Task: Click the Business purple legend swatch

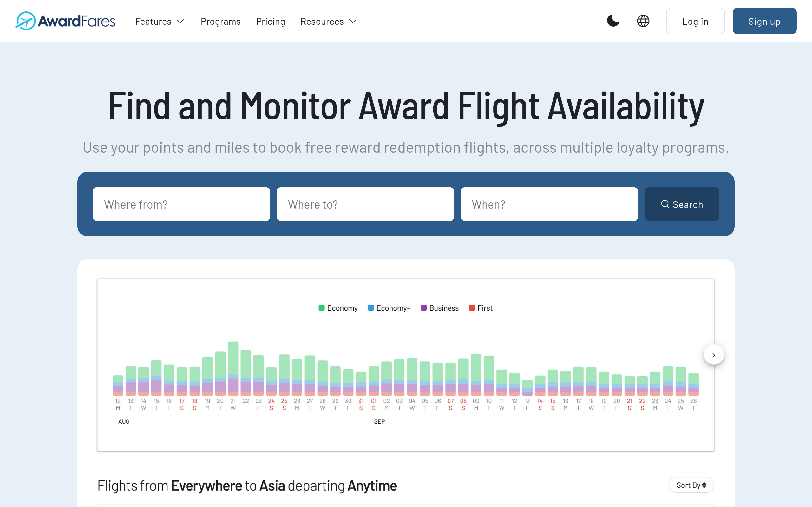Action: (x=424, y=308)
